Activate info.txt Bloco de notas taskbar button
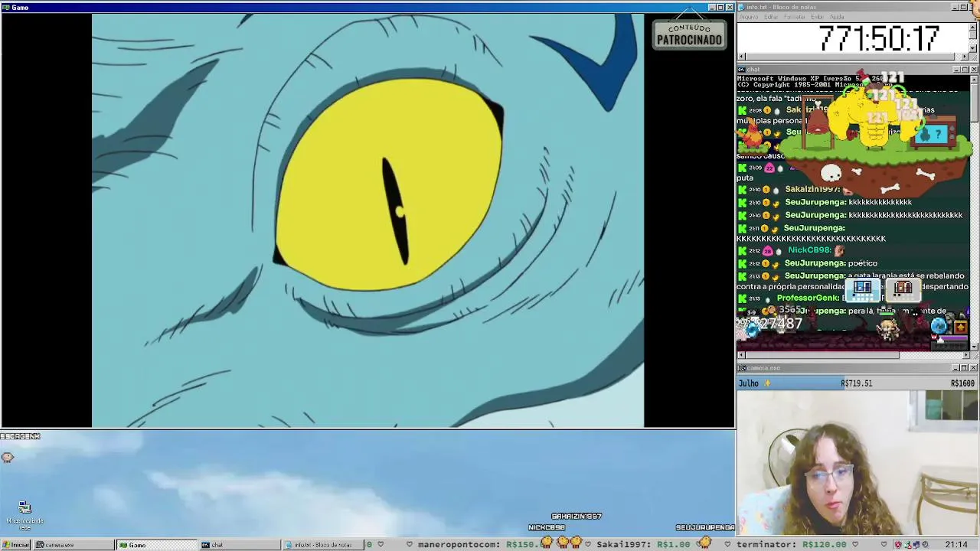This screenshot has height=551, width=980. [x=322, y=545]
